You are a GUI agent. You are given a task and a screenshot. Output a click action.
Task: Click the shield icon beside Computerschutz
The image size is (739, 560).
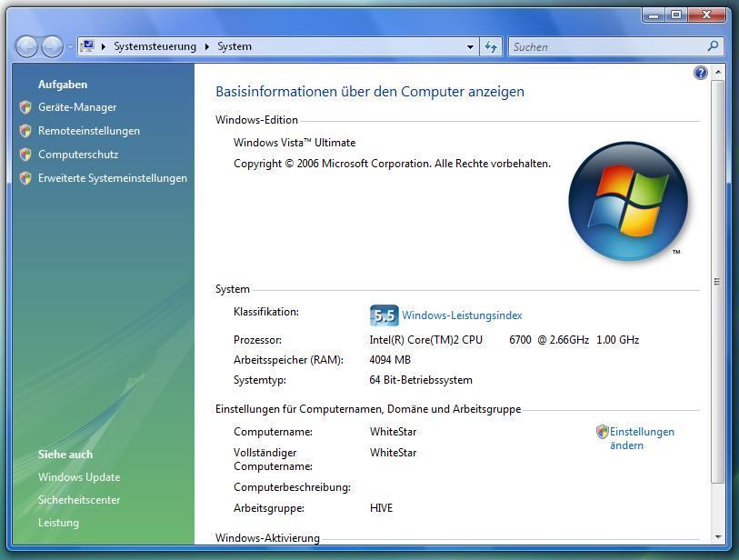[x=26, y=155]
